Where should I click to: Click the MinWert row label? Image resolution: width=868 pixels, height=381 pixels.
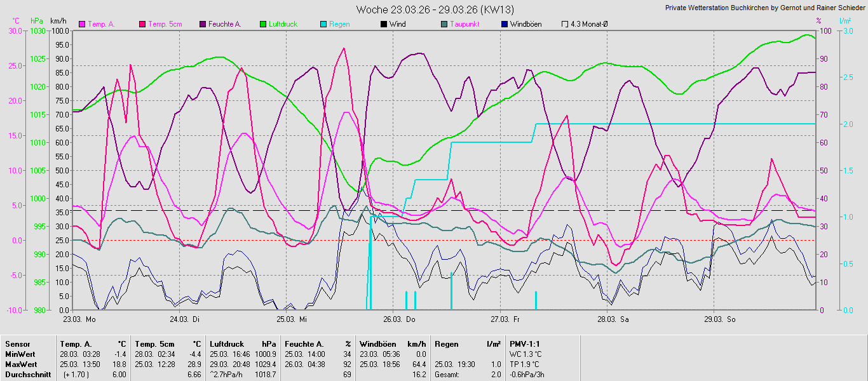[x=20, y=354]
